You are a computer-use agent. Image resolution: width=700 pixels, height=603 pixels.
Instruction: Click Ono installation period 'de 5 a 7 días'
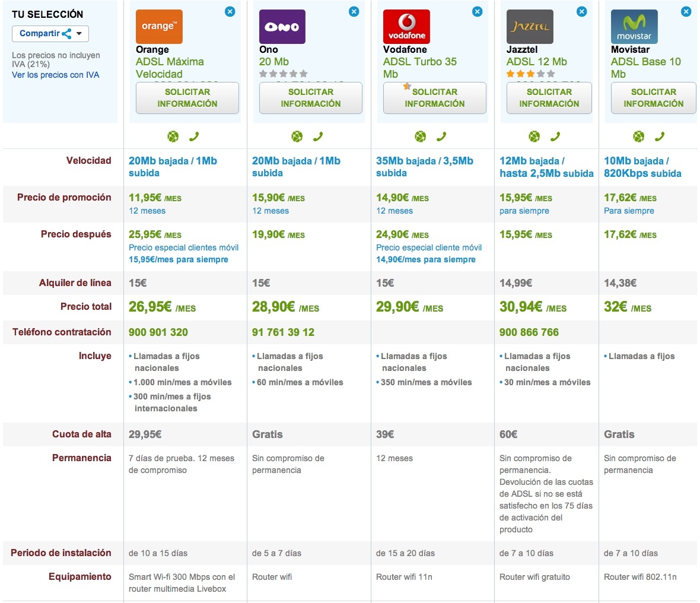click(276, 553)
